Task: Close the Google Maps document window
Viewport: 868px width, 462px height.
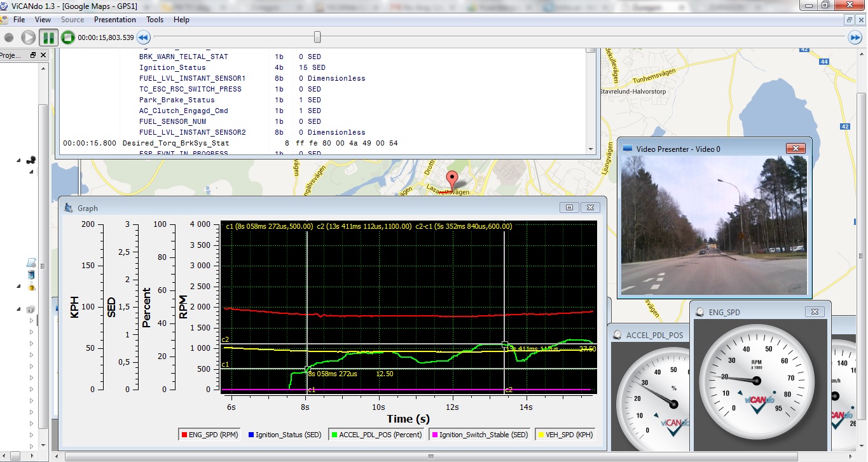Action: tap(860, 20)
